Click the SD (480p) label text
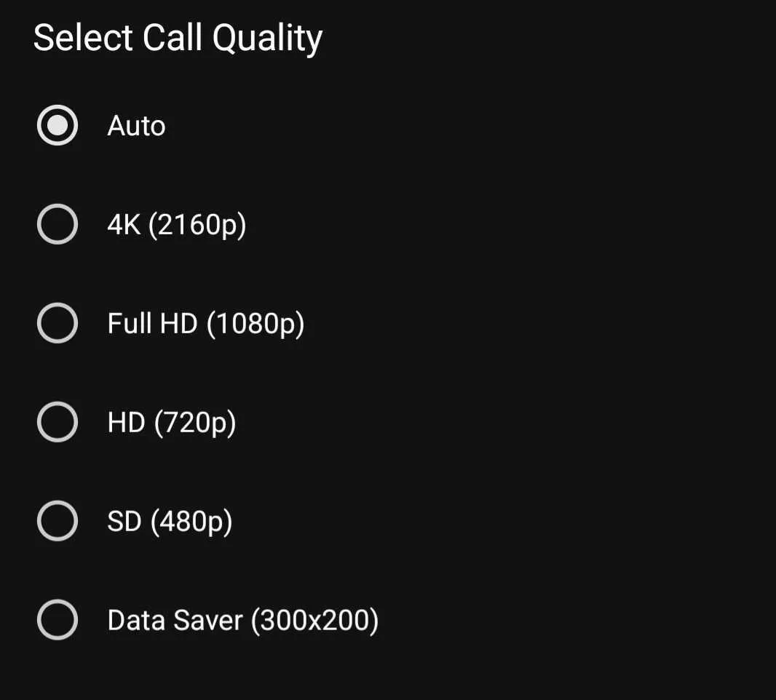 click(x=170, y=521)
